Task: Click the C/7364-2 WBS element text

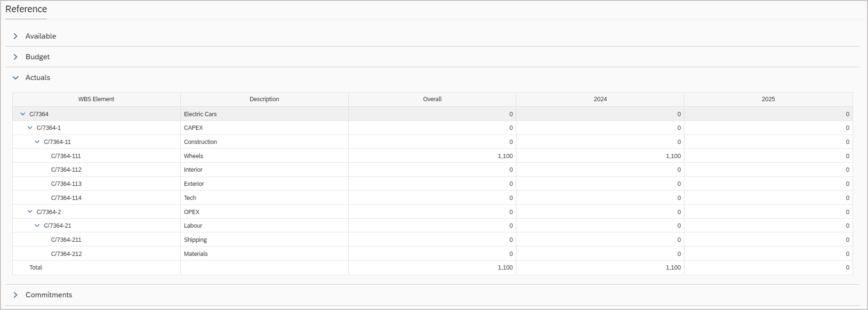Action: [x=49, y=212]
